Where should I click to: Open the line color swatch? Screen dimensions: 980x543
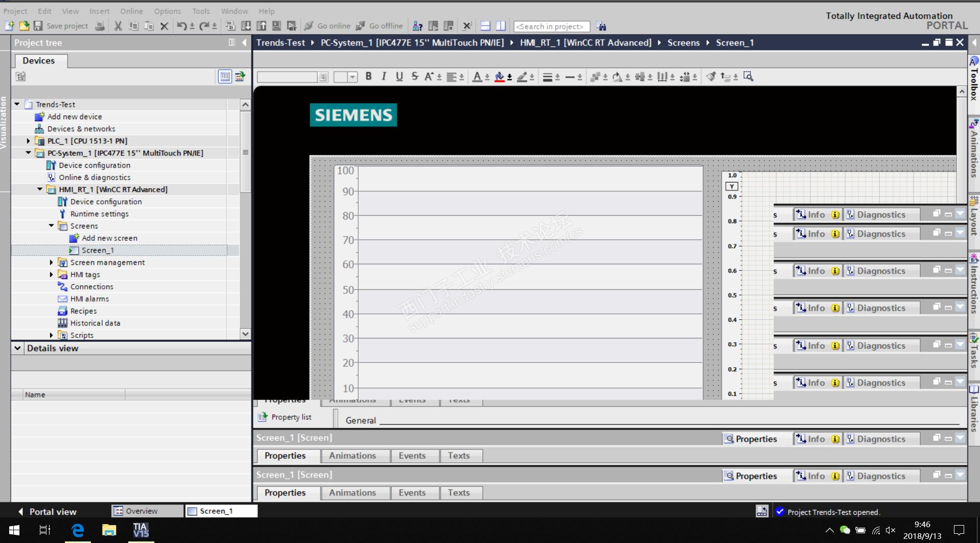522,77
